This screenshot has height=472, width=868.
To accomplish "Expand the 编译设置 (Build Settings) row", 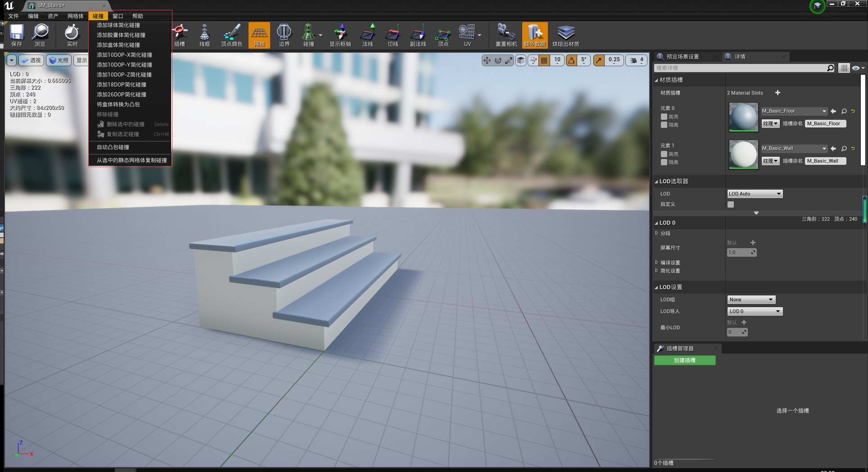I will (x=657, y=263).
